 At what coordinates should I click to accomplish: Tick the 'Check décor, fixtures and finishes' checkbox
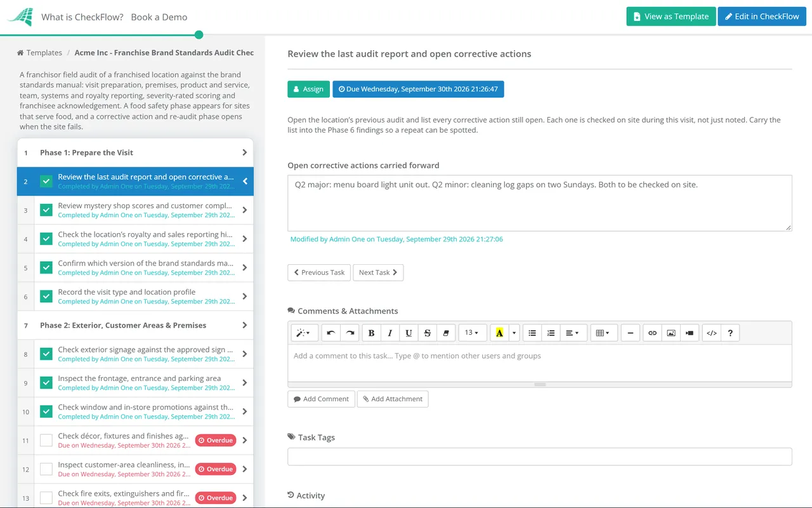pos(46,440)
